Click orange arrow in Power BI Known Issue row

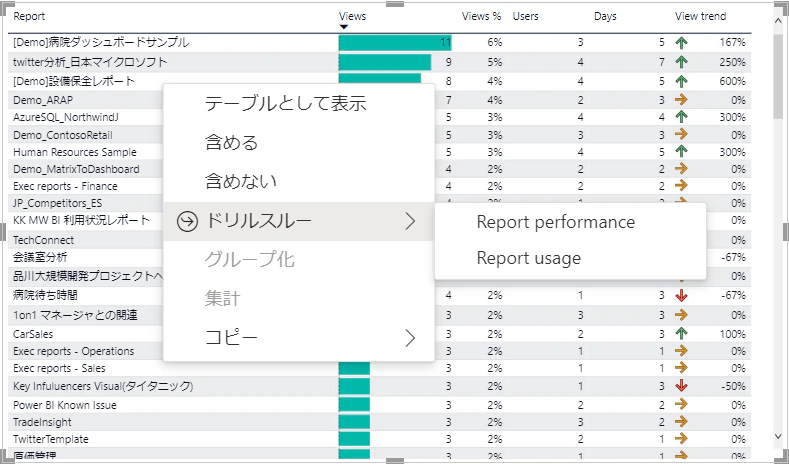[x=681, y=405]
